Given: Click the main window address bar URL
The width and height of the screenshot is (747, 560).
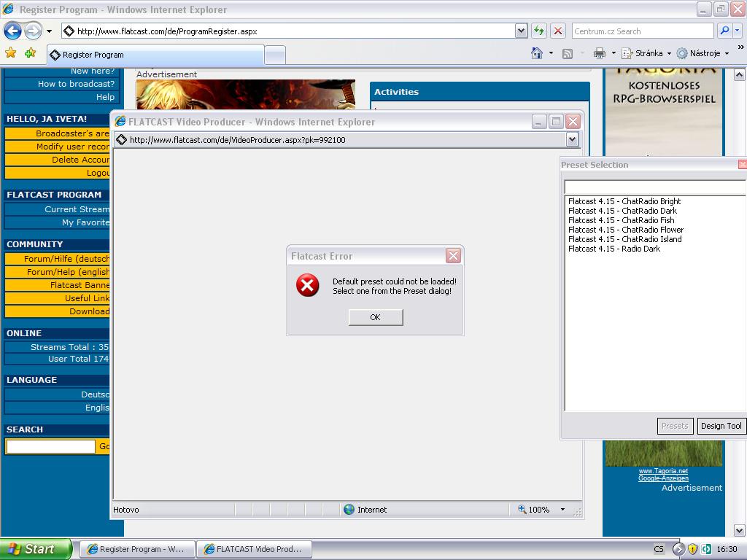Looking at the screenshot, I should pyautogui.click(x=167, y=31).
